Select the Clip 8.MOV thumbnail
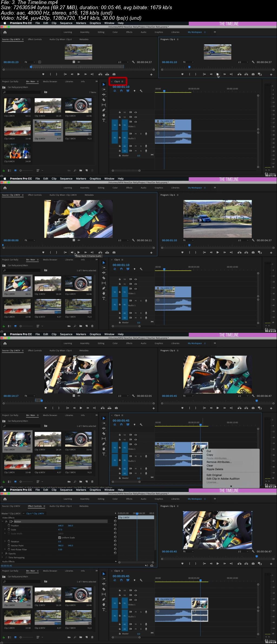277x644 pixels. point(17,151)
